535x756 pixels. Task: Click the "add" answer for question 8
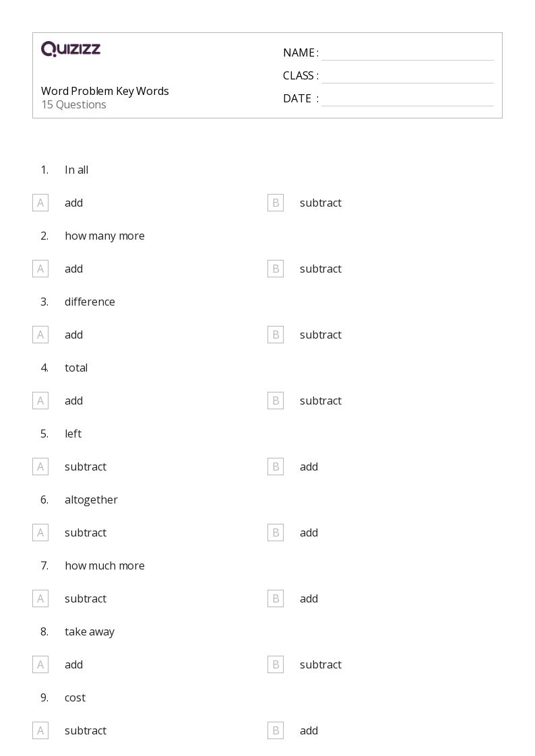73,664
